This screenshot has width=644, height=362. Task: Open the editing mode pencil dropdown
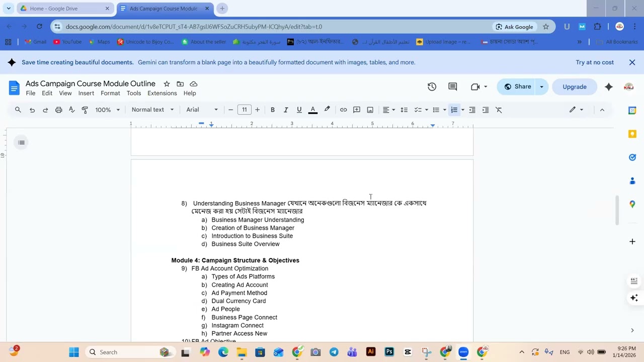576,110
